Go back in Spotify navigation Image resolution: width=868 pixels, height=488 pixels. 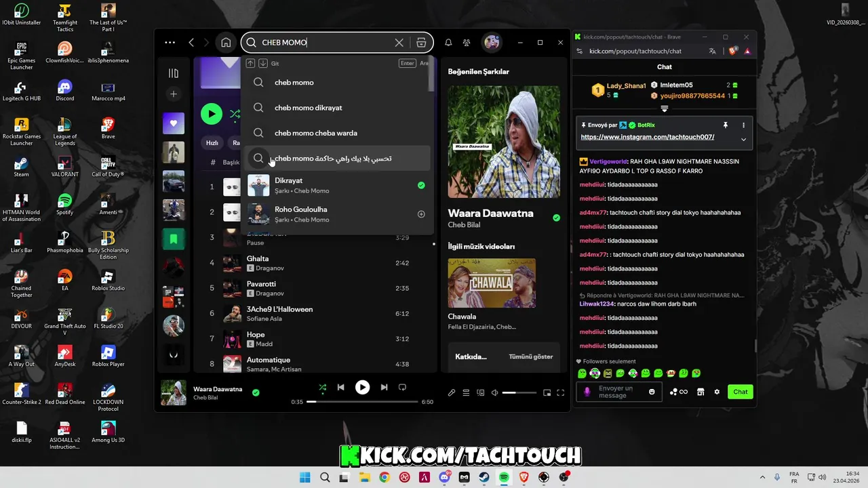pos(191,43)
